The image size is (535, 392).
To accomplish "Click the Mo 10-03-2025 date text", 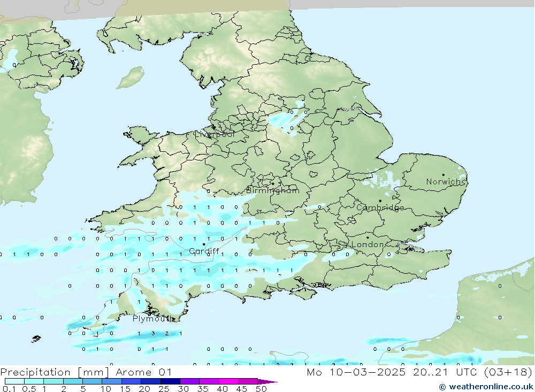I will 356,372.
